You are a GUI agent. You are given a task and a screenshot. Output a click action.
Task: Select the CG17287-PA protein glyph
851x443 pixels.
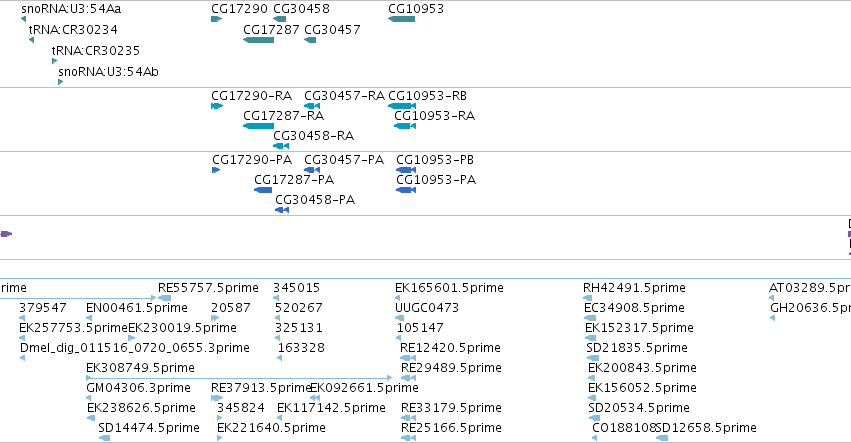[263, 190]
